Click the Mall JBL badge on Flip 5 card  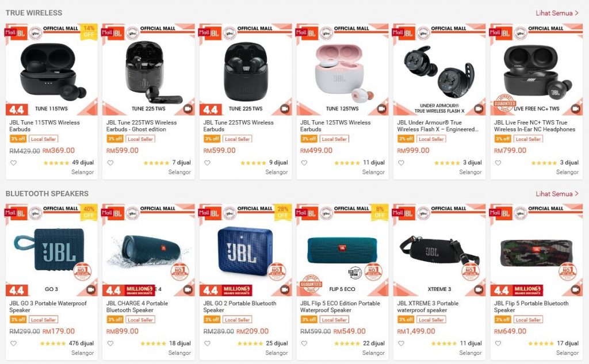(501, 213)
